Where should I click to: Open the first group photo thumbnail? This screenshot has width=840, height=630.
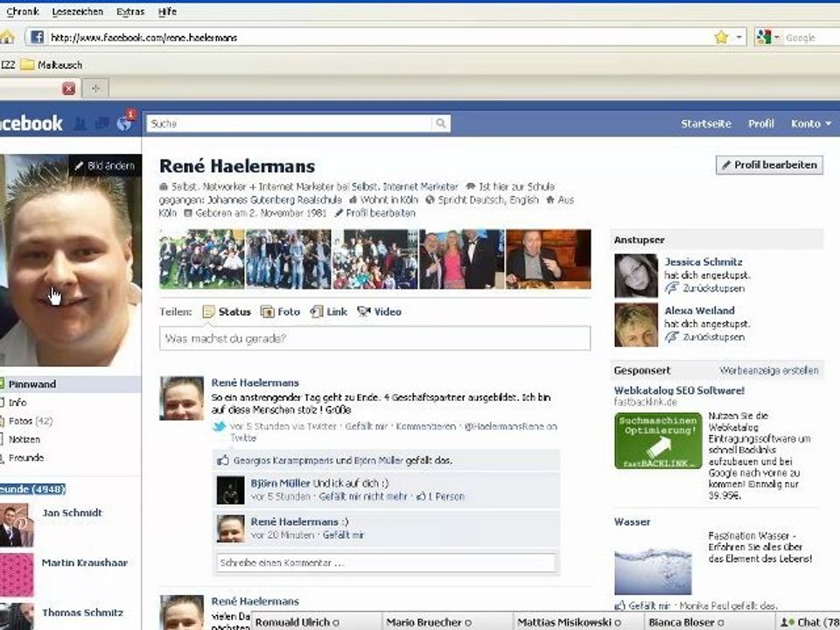pos(202,259)
